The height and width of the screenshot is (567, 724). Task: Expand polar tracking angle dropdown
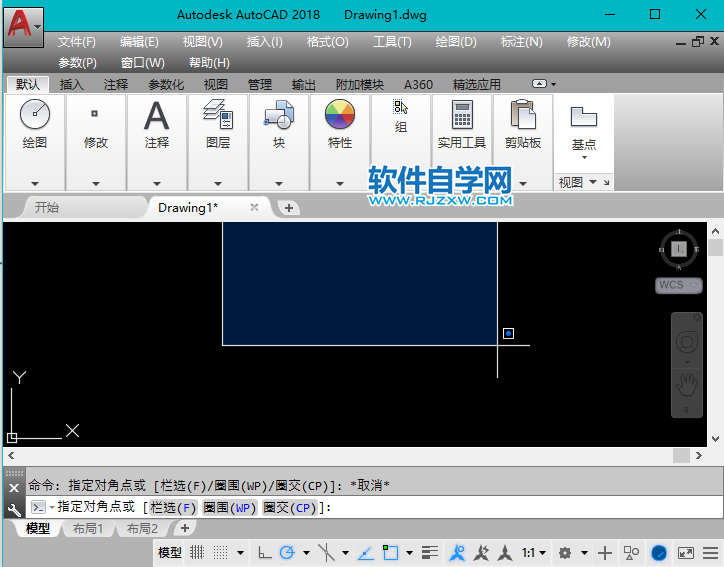pos(306,553)
